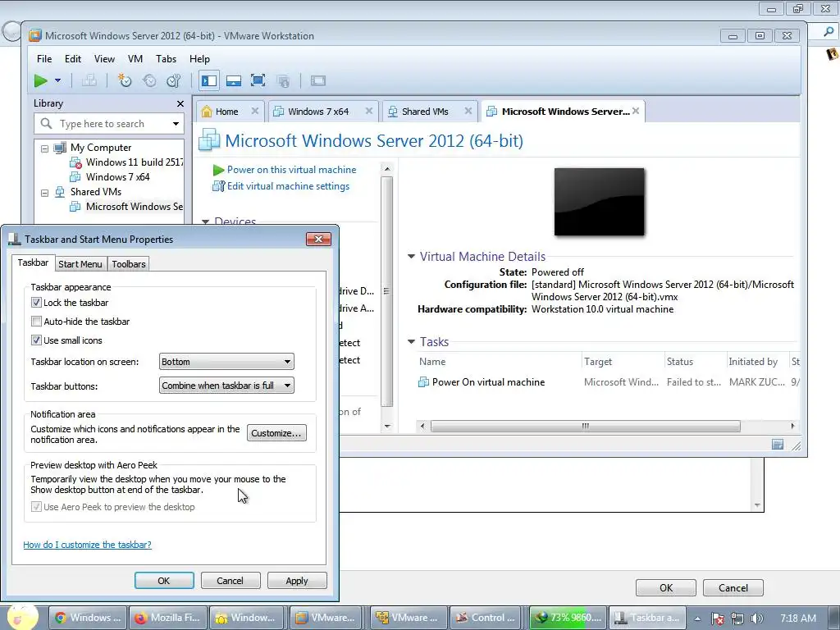
Task: Collapse the Devices section
Action: click(205, 221)
